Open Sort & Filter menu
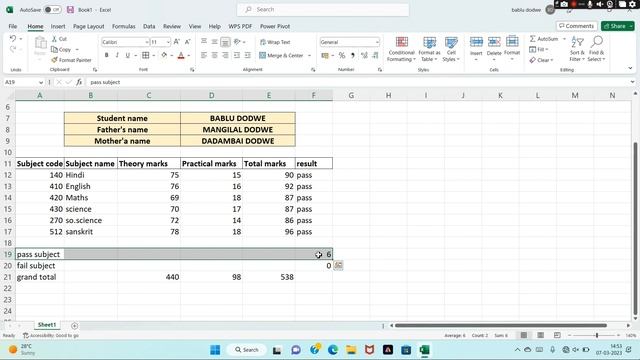 point(577,49)
